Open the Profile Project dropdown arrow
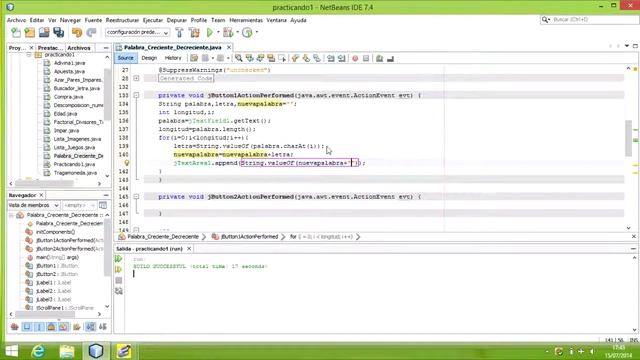Screen dimensions: 640x360 257,32
